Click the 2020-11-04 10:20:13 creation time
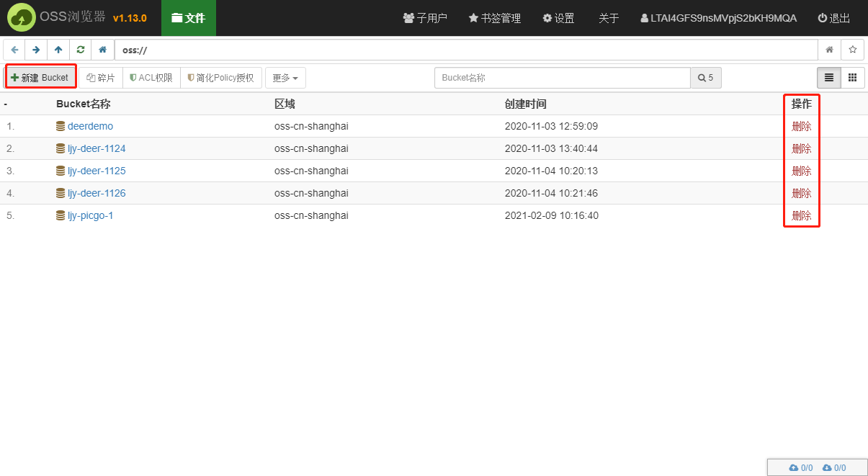This screenshot has width=868, height=476. (551, 171)
